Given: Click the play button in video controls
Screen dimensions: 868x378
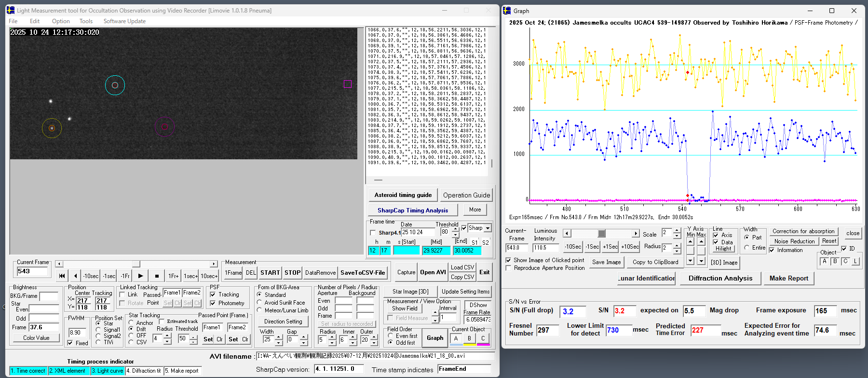Looking at the screenshot, I should [x=140, y=276].
